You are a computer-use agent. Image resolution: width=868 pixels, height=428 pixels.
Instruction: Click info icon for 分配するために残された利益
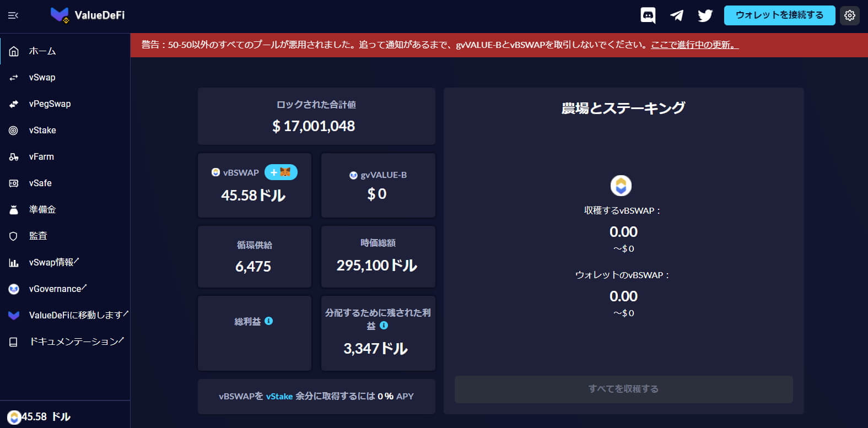(384, 326)
